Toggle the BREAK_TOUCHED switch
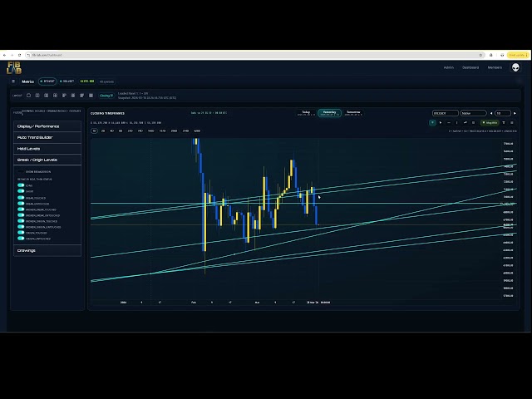Image resolution: width=532 pixels, height=399 pixels. pyautogui.click(x=21, y=198)
